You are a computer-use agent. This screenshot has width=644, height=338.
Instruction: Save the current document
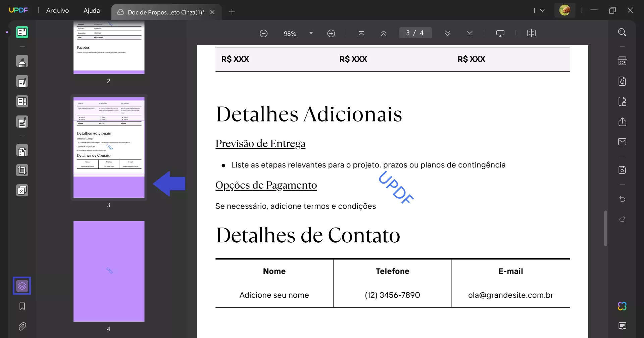coord(623,170)
